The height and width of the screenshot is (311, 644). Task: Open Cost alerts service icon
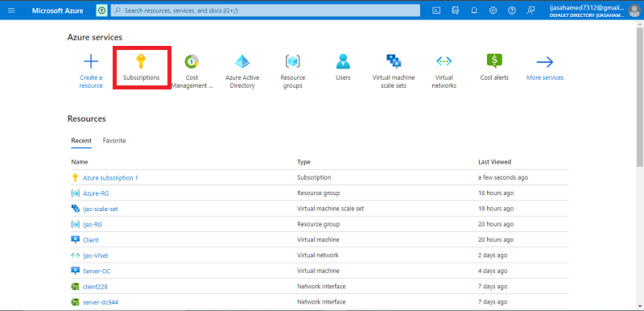tap(494, 61)
